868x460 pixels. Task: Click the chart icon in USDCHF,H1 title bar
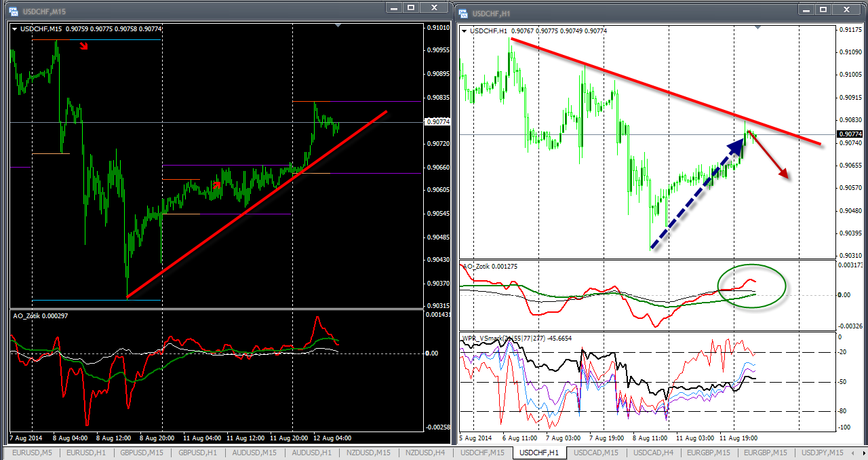tap(462, 13)
